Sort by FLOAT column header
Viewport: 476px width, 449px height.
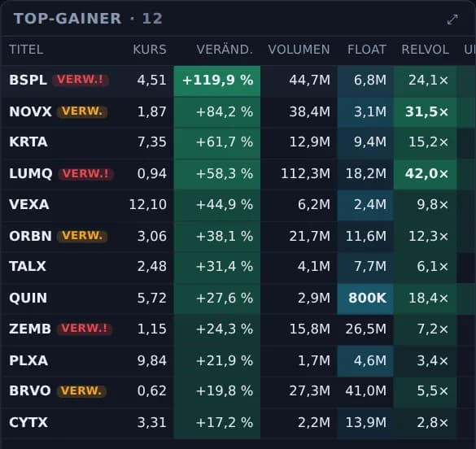[367, 50]
